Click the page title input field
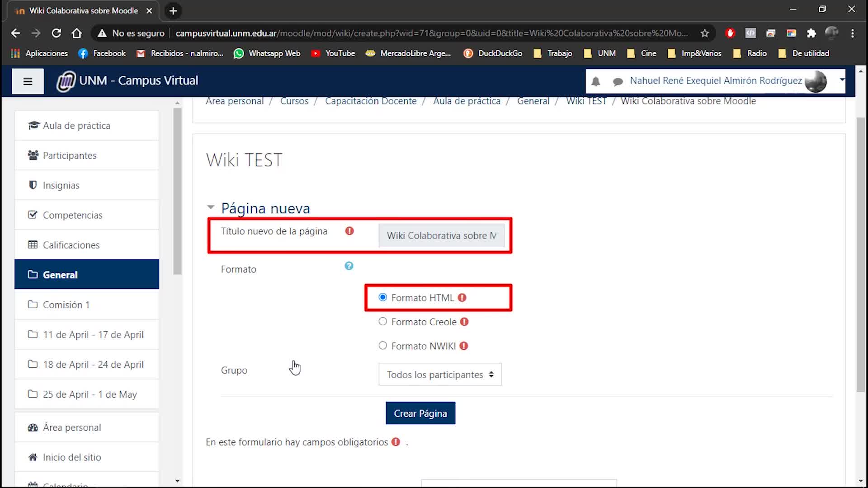This screenshot has width=868, height=488. point(441,235)
